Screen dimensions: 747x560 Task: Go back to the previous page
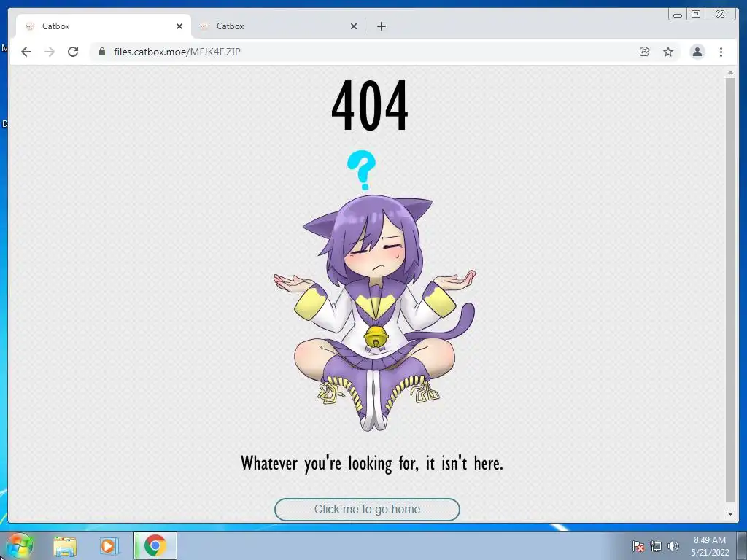click(x=26, y=52)
